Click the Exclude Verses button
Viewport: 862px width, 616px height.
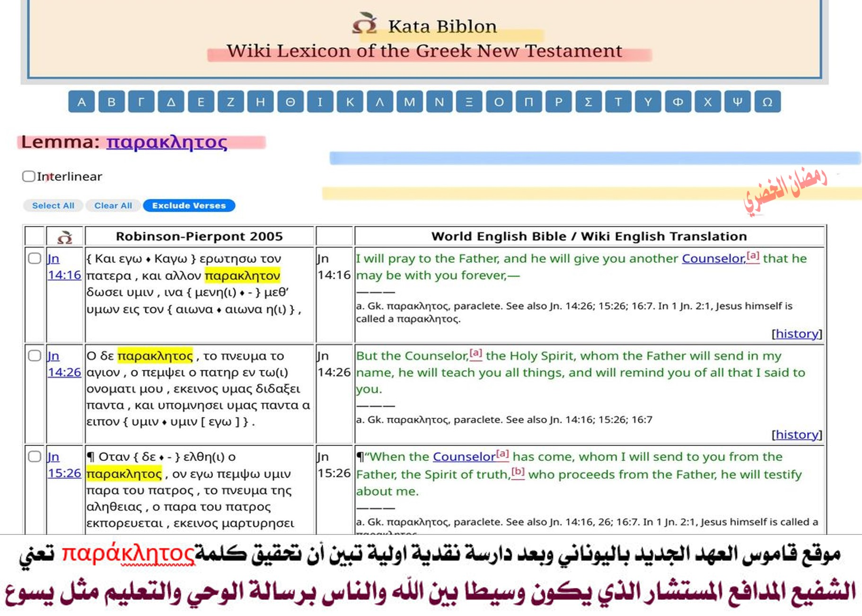coord(189,205)
